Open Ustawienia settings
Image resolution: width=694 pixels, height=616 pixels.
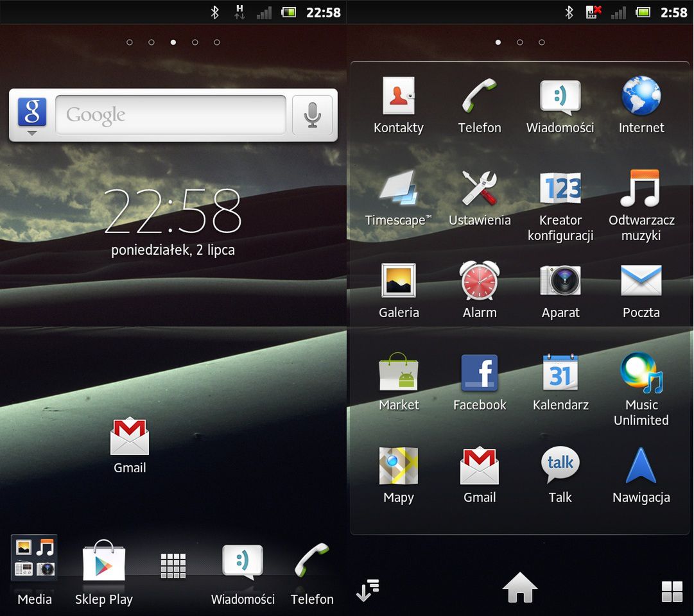pyautogui.click(x=480, y=198)
